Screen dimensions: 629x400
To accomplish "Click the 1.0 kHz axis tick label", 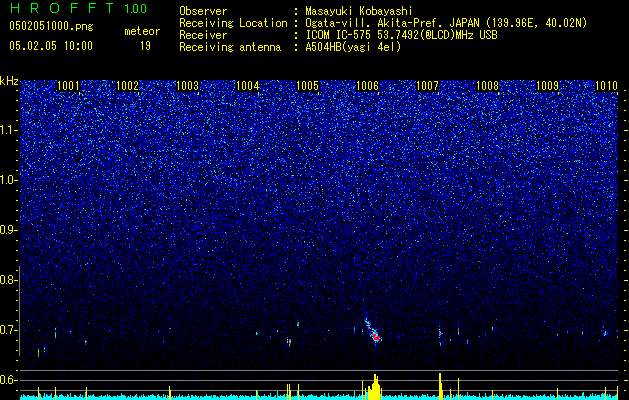I will coord(9,180).
